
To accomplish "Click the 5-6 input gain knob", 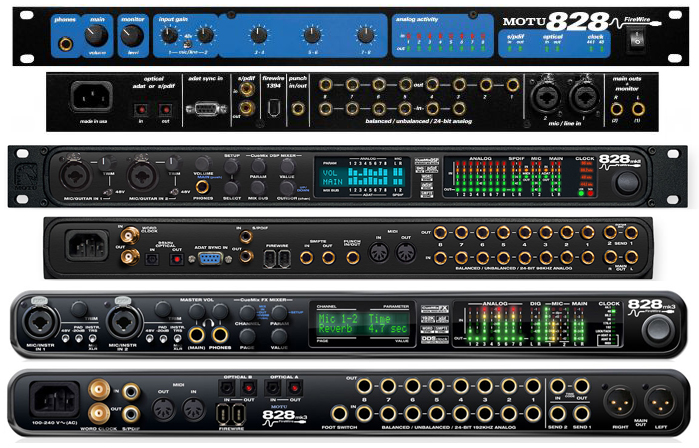I will [x=312, y=34].
